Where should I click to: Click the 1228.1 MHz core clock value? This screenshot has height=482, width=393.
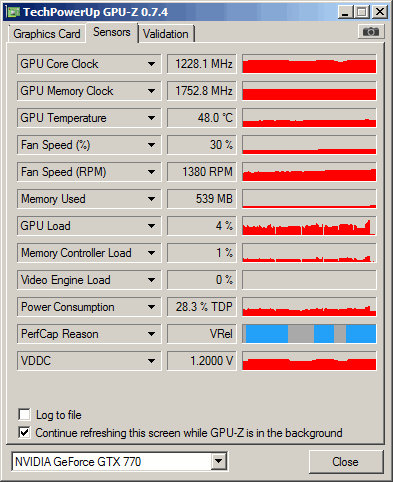tap(202, 64)
